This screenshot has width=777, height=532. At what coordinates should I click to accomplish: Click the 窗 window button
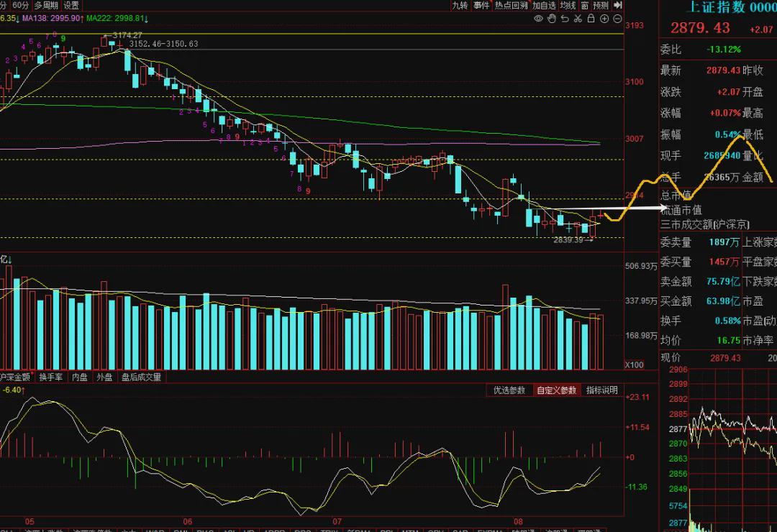tap(585, 5)
